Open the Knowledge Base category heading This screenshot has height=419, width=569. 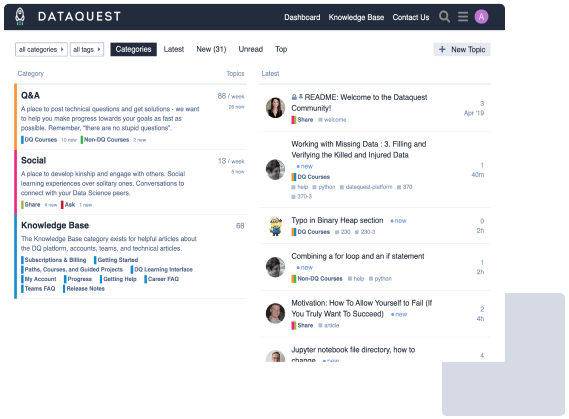(55, 225)
